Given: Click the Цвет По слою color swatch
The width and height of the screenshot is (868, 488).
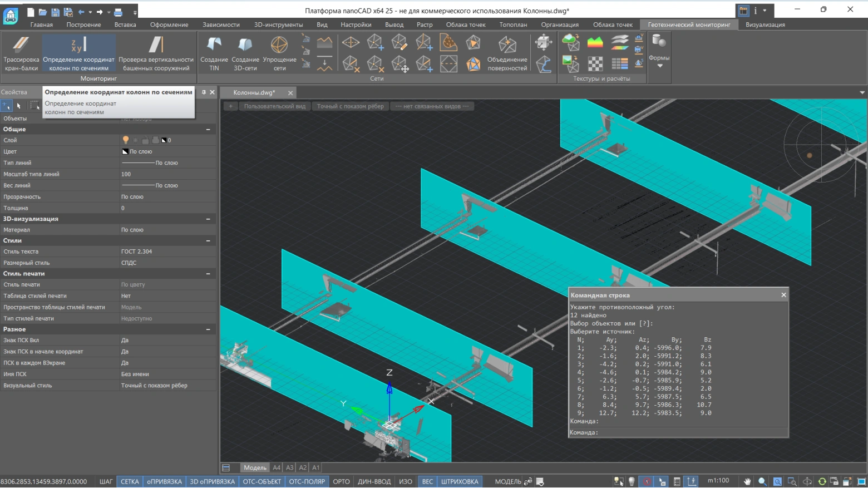Looking at the screenshot, I should (125, 151).
